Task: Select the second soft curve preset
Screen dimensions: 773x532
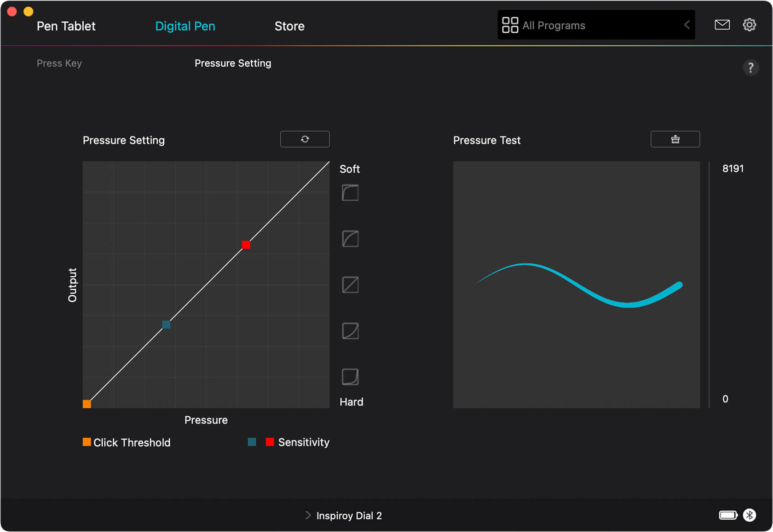Action: click(x=350, y=239)
